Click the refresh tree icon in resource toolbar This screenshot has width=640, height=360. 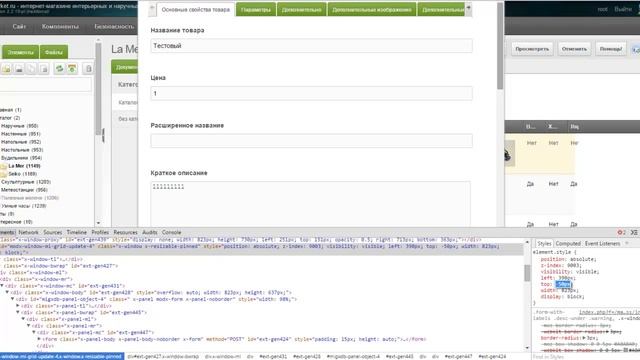tap(60, 69)
